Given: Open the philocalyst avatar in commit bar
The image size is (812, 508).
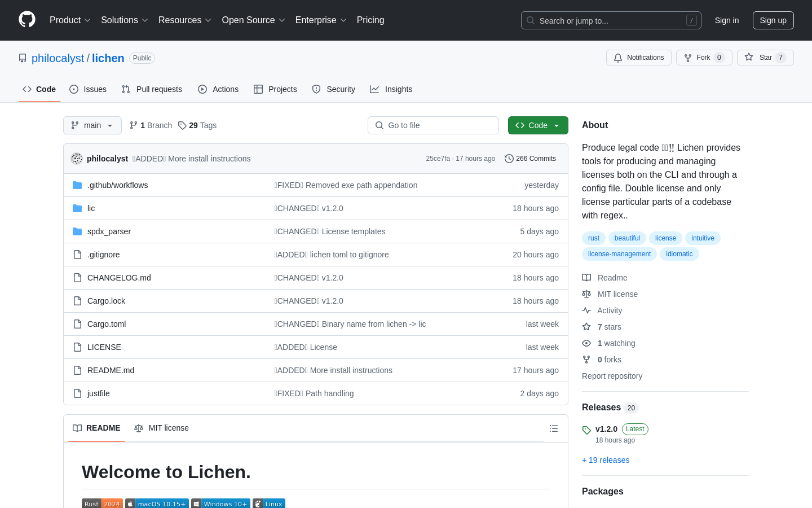Looking at the screenshot, I should pos(77,159).
